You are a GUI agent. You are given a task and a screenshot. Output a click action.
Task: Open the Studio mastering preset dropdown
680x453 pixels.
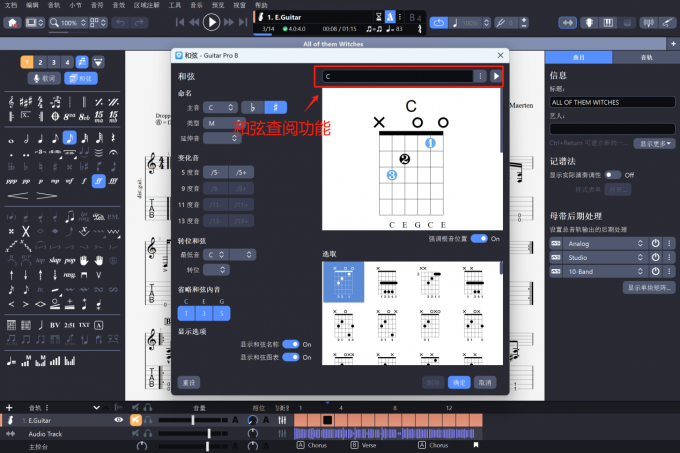pyautogui.click(x=605, y=257)
